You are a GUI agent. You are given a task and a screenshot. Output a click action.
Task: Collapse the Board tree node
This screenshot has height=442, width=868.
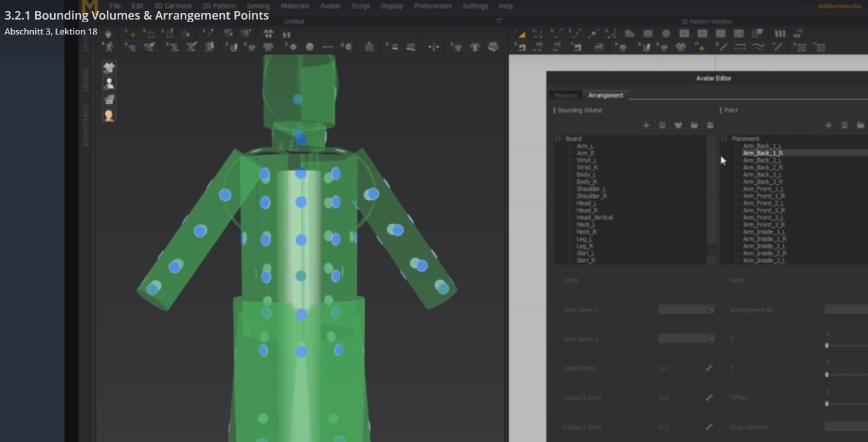[558, 139]
